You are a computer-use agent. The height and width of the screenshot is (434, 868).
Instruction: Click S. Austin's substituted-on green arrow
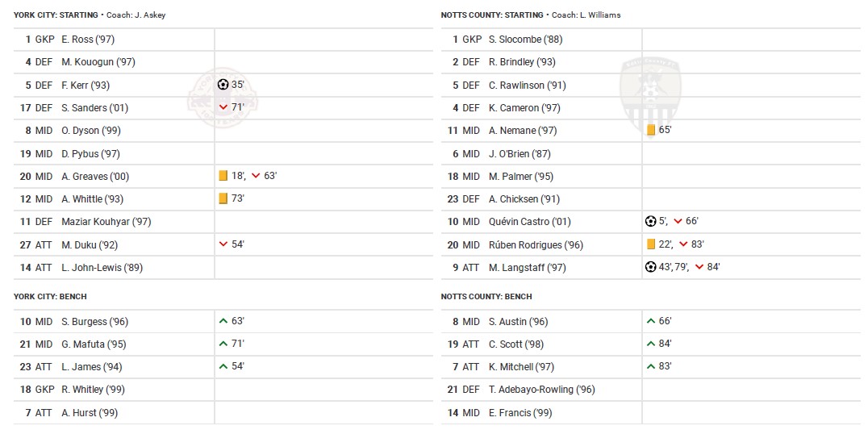(651, 321)
